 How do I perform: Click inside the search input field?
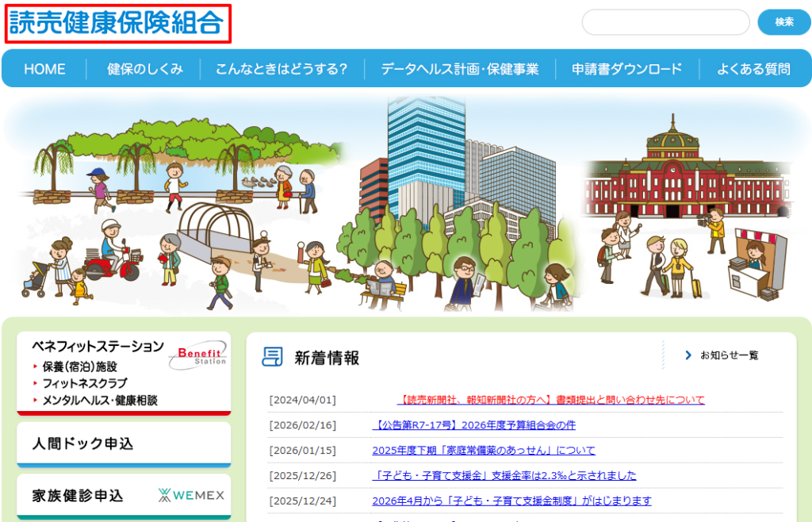click(665, 22)
